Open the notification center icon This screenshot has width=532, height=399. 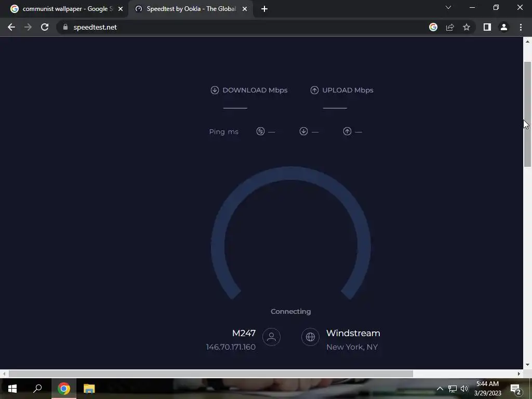516,389
